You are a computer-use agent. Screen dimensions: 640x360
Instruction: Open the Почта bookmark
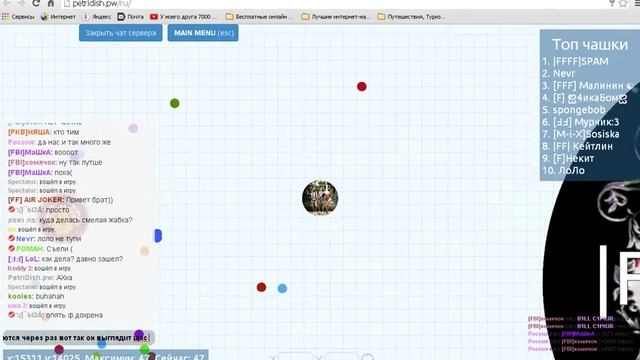(x=131, y=17)
